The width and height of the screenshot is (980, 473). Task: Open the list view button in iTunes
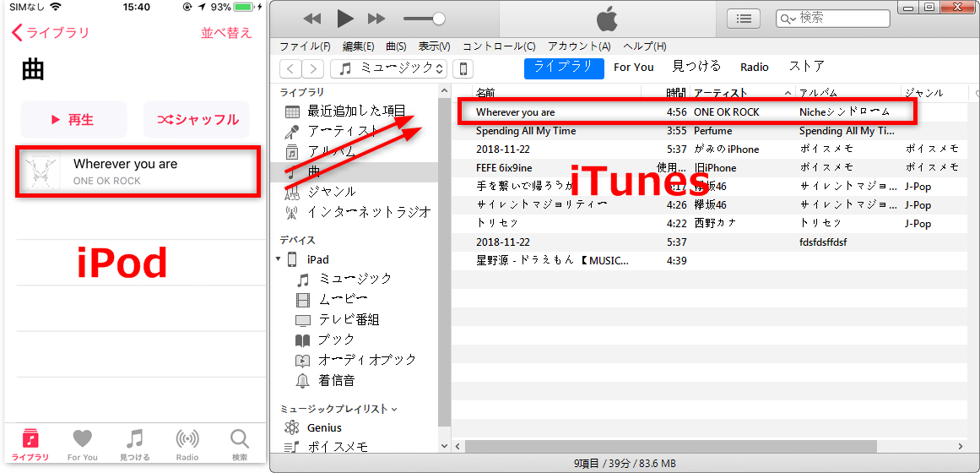pyautogui.click(x=743, y=19)
